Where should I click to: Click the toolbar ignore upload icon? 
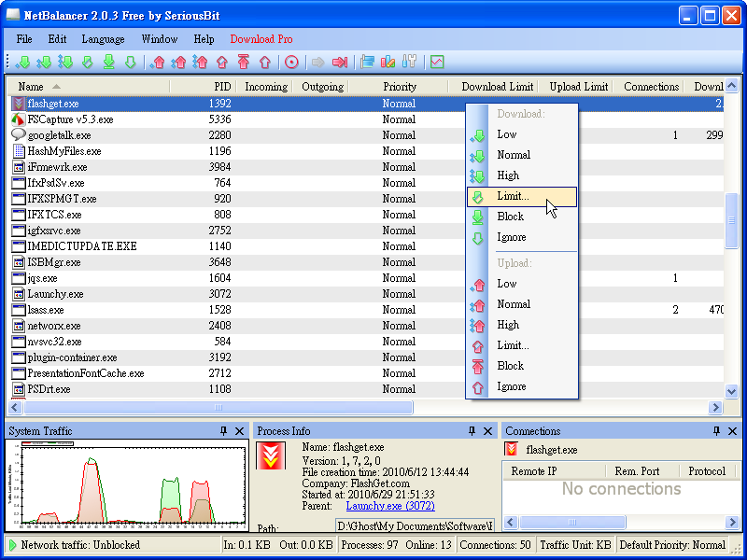pyautogui.click(x=265, y=62)
